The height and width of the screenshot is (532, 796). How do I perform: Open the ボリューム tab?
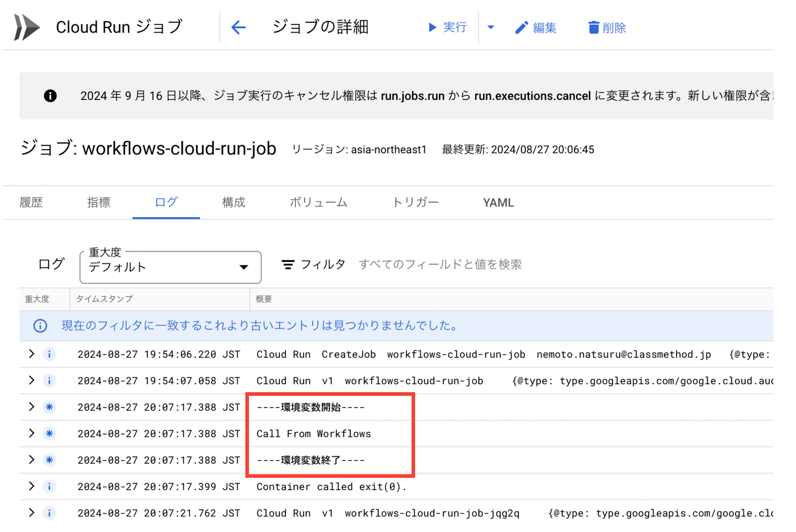pos(318,203)
